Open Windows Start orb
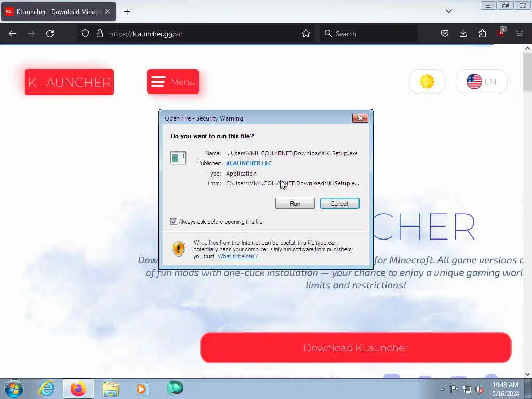Image resolution: width=532 pixels, height=399 pixels. click(x=14, y=389)
